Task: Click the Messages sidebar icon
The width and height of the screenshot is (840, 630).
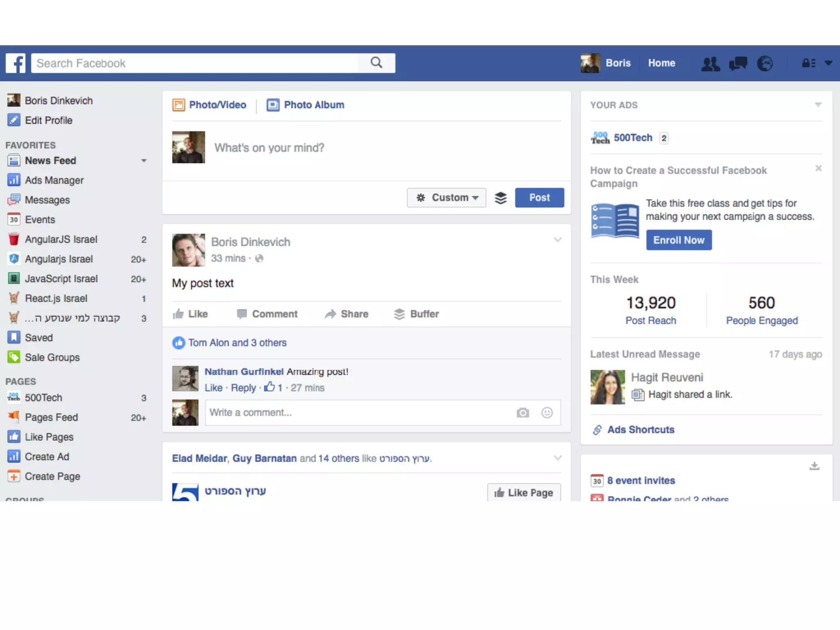Action: tap(14, 200)
